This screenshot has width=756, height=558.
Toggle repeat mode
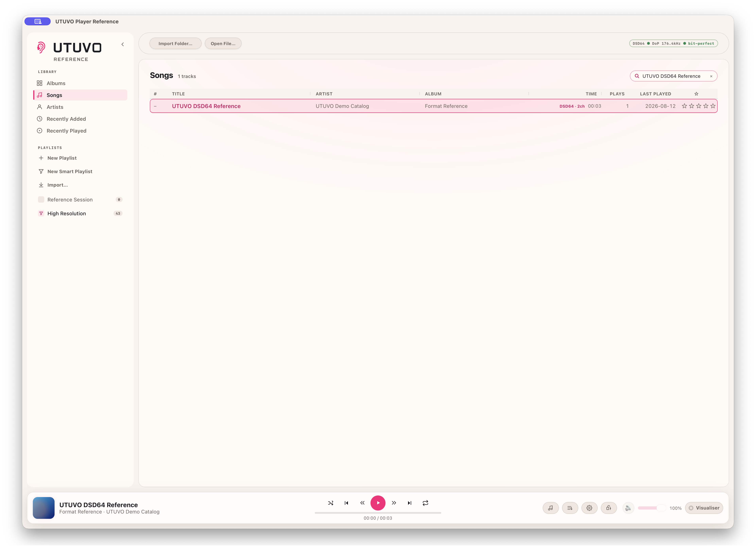pos(425,503)
